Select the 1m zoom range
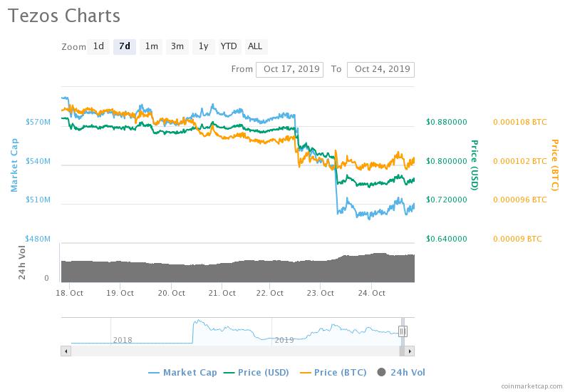Screen dimensions: 570x392 [x=151, y=46]
